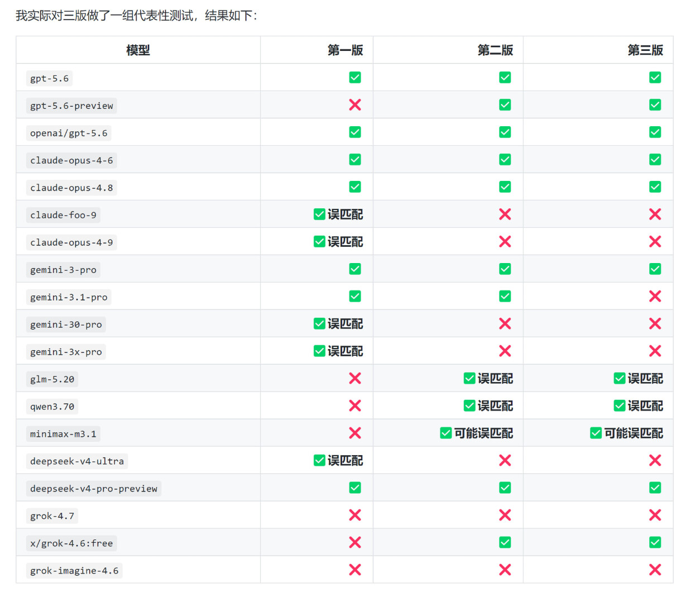Click 误匹配 for gemini-30-pro in 第一版

(345, 324)
